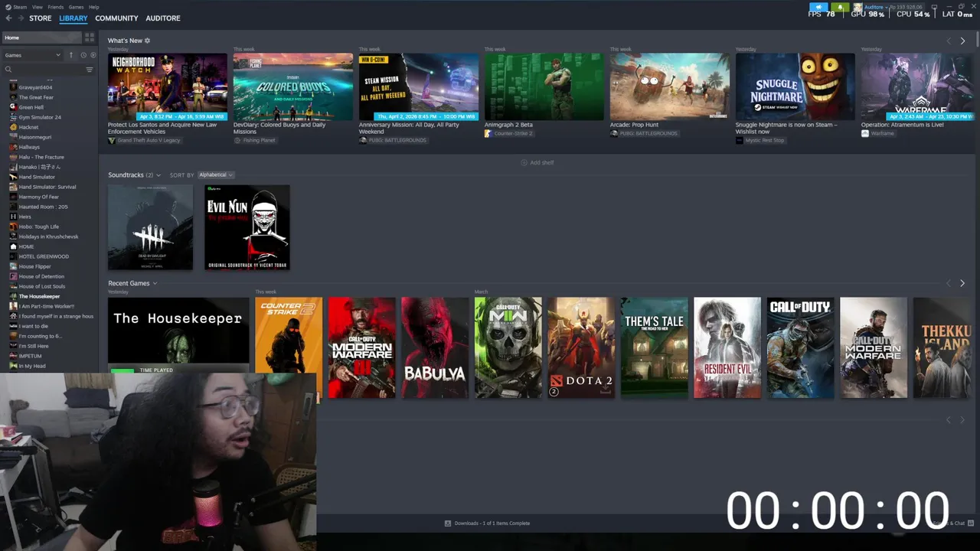Go to previous What's New items
The height and width of the screenshot is (551, 980).
(x=949, y=41)
